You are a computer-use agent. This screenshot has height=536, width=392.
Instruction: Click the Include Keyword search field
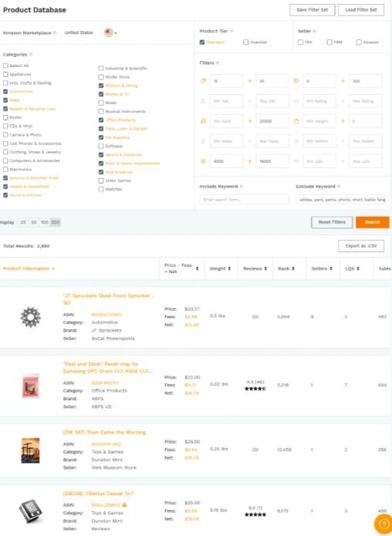[245, 200]
